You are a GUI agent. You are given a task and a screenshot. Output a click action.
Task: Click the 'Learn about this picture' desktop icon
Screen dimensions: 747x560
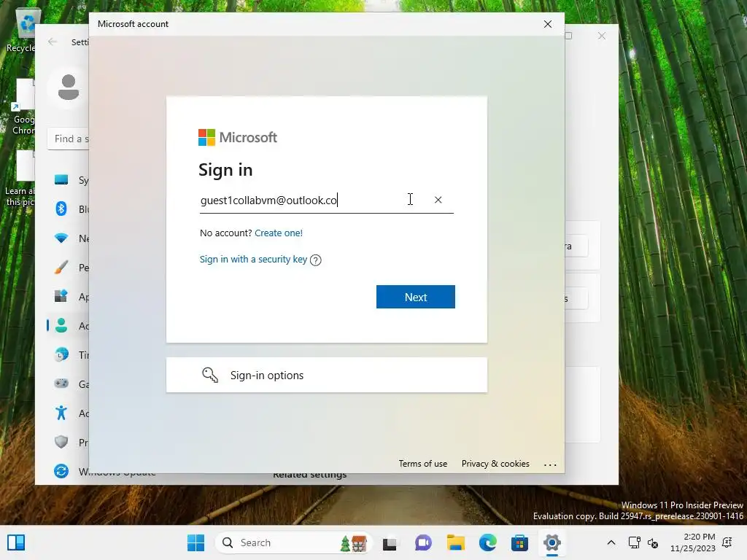coord(20,179)
